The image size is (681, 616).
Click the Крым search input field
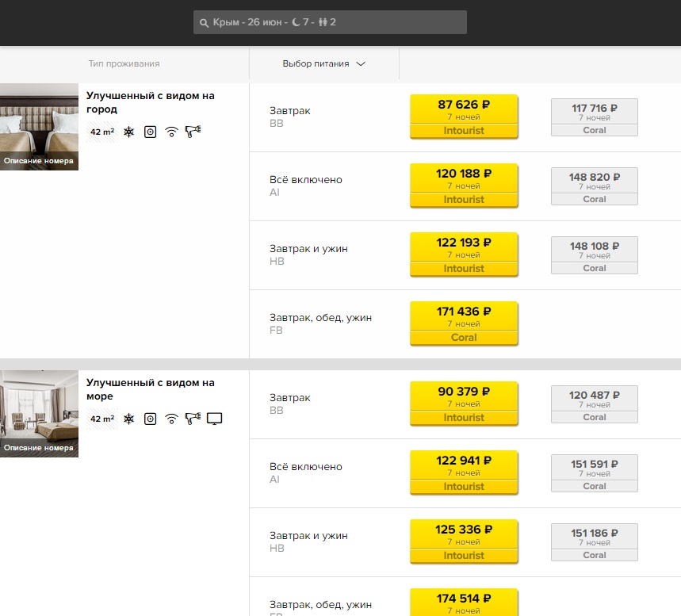tap(330, 22)
